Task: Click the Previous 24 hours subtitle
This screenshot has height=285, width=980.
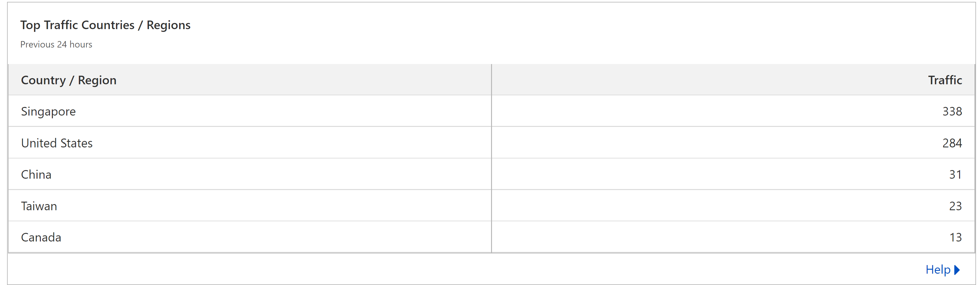Action: click(x=56, y=44)
